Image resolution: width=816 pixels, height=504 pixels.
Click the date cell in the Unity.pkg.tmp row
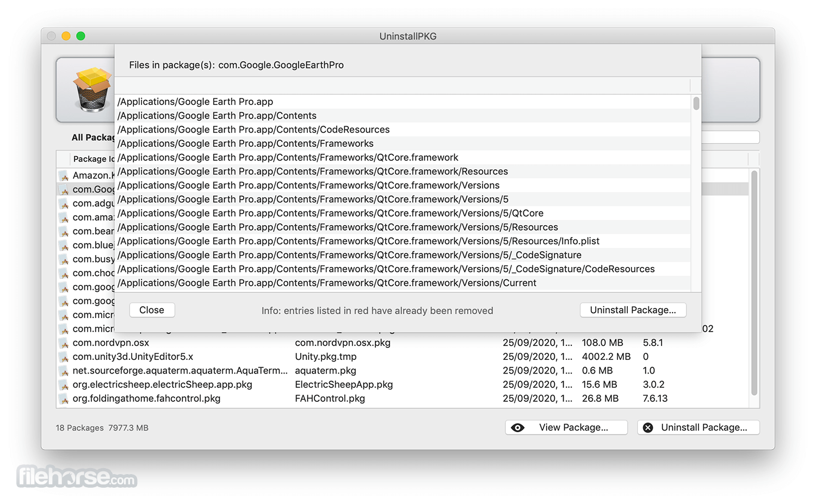(537, 357)
